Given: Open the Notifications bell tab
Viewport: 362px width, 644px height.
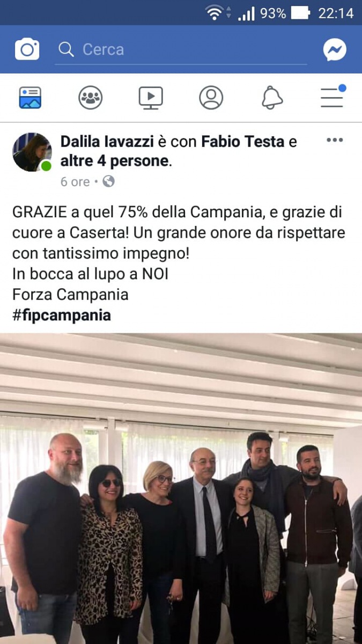Looking at the screenshot, I should (272, 98).
